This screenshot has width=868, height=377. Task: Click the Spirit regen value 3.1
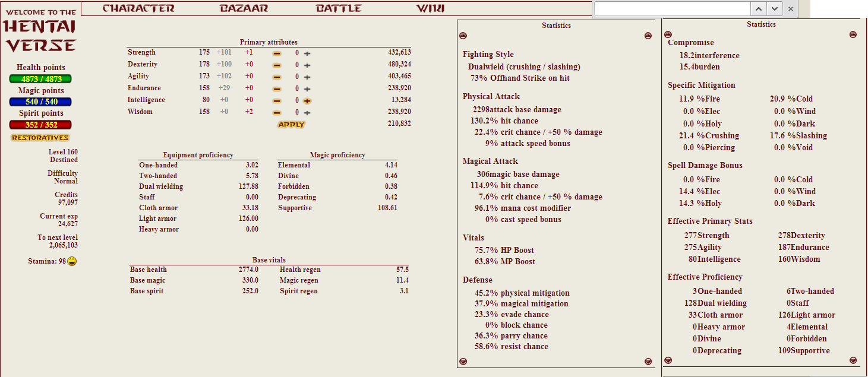(x=404, y=291)
